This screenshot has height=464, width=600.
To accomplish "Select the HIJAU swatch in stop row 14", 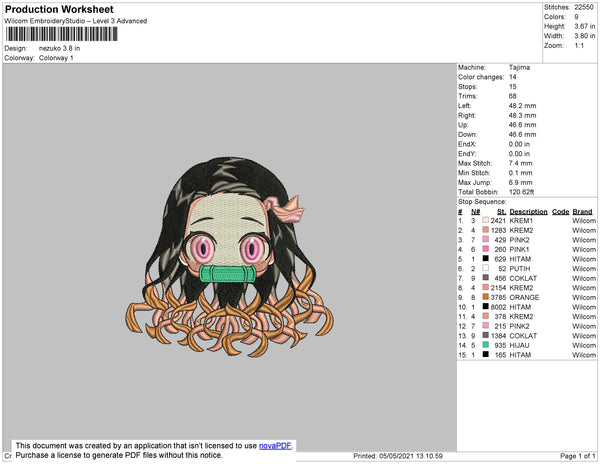I will pos(486,345).
